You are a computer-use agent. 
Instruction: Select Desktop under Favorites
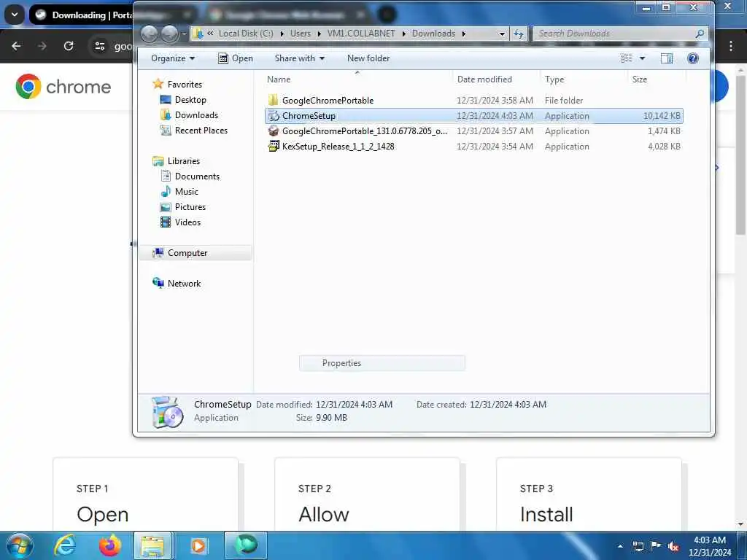point(190,100)
